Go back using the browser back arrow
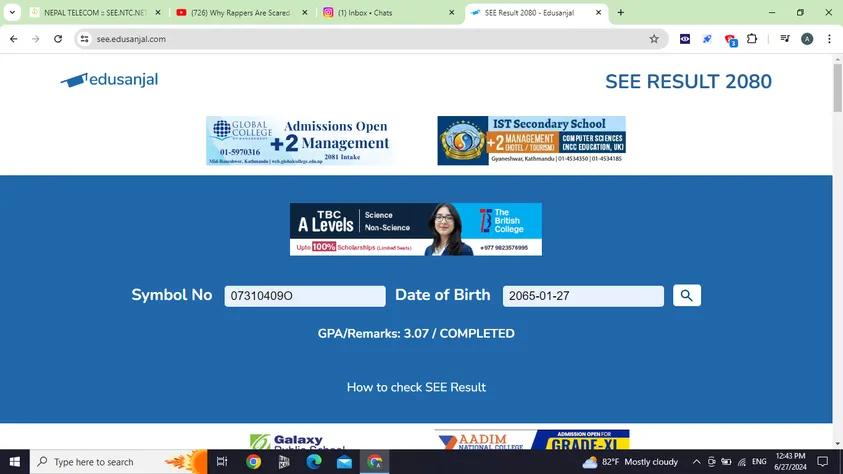 tap(13, 39)
